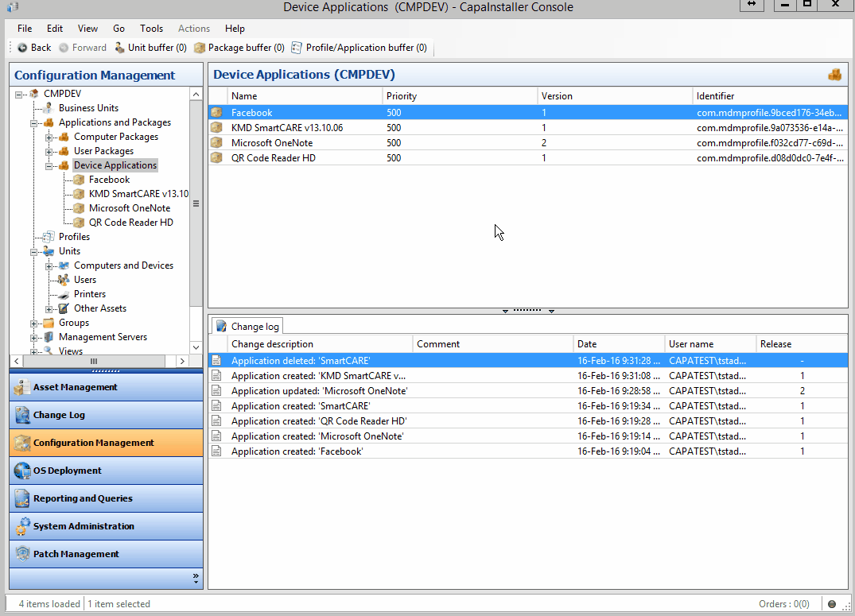The width and height of the screenshot is (855, 616).
Task: Select QR Code Reader HD in list
Action: click(x=528, y=158)
